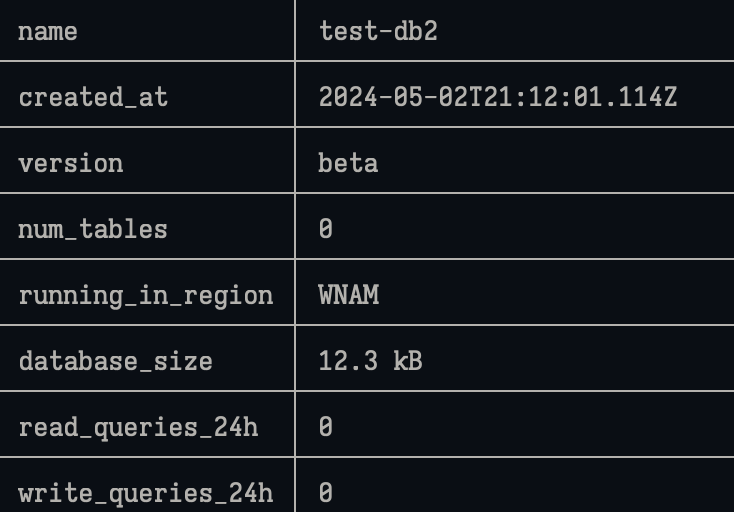Select the 2024-05-02T21:12:01.114Z timestamp
This screenshot has width=734, height=512.
(498, 97)
